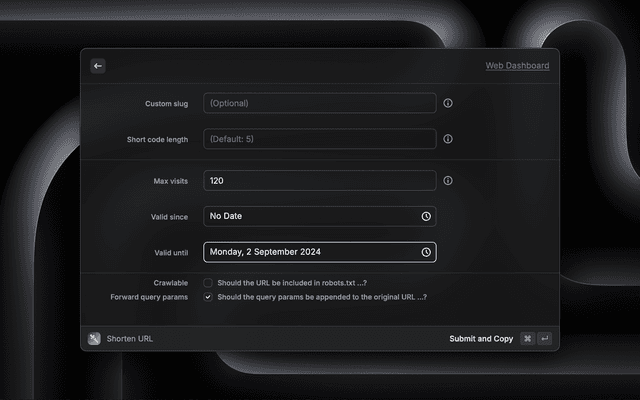640x400 pixels.
Task: Click the Shorten URL title text
Action: tap(130, 339)
